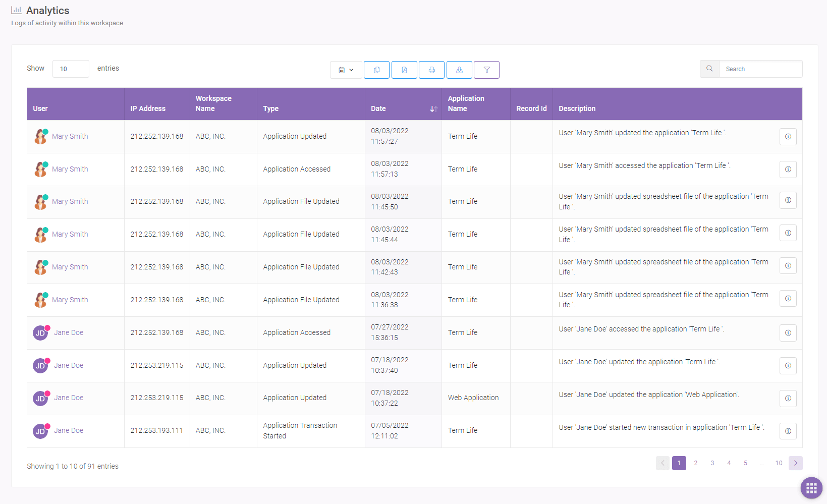This screenshot has height=504, width=827.
Task: Click the search magnifier icon
Action: click(709, 69)
